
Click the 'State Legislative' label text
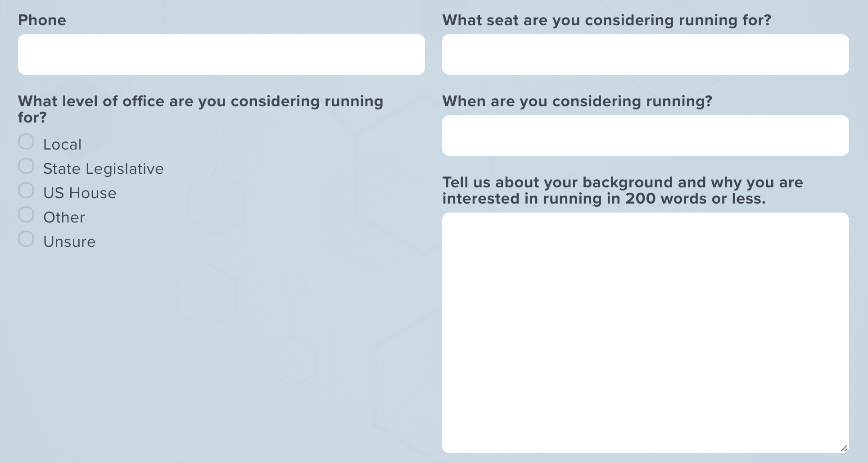coord(104,169)
